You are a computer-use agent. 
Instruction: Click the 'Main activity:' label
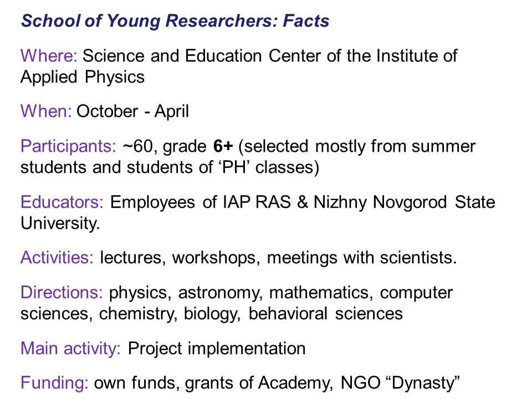point(70,349)
